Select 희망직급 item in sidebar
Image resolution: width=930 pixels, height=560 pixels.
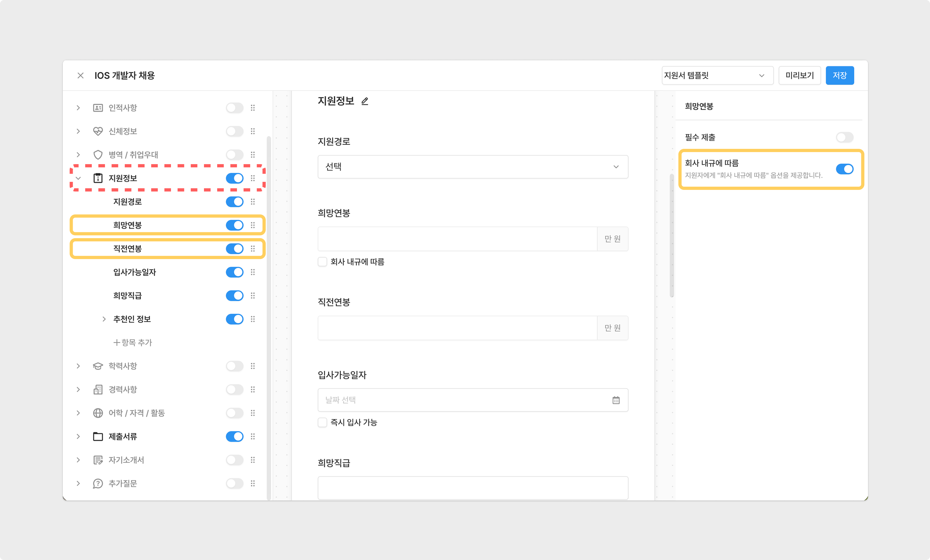point(127,296)
